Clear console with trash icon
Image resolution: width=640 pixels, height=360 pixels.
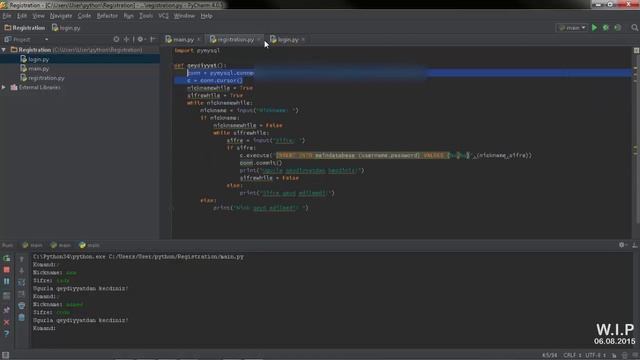click(x=22, y=317)
